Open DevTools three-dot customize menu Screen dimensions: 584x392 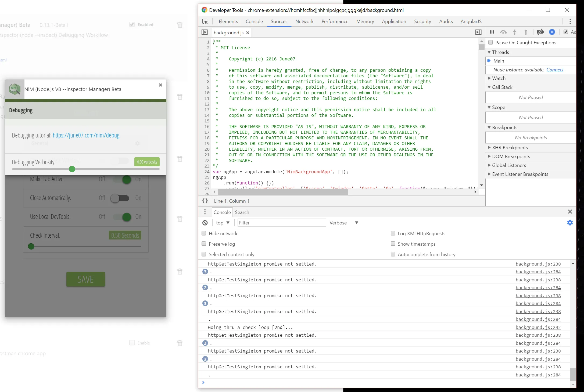tap(570, 21)
